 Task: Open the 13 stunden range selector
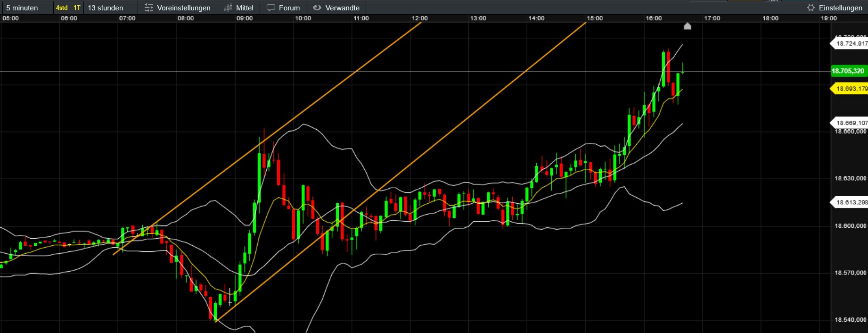106,8
